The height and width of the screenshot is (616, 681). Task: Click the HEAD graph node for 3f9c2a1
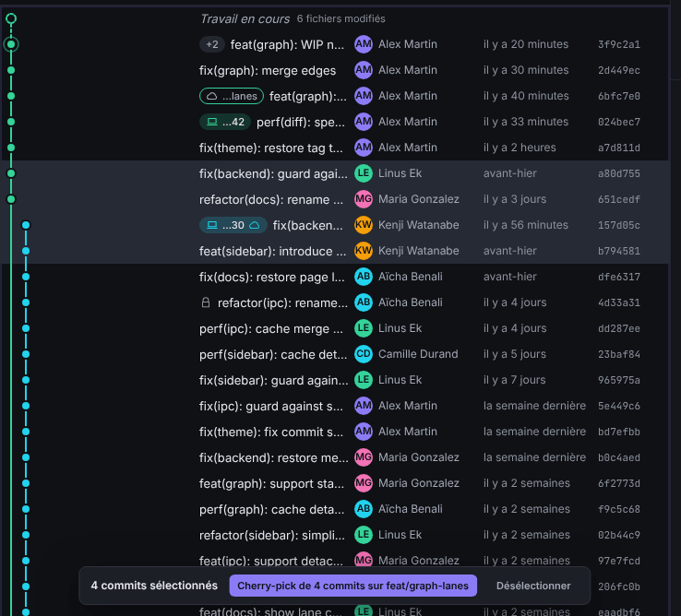[x=11, y=44]
